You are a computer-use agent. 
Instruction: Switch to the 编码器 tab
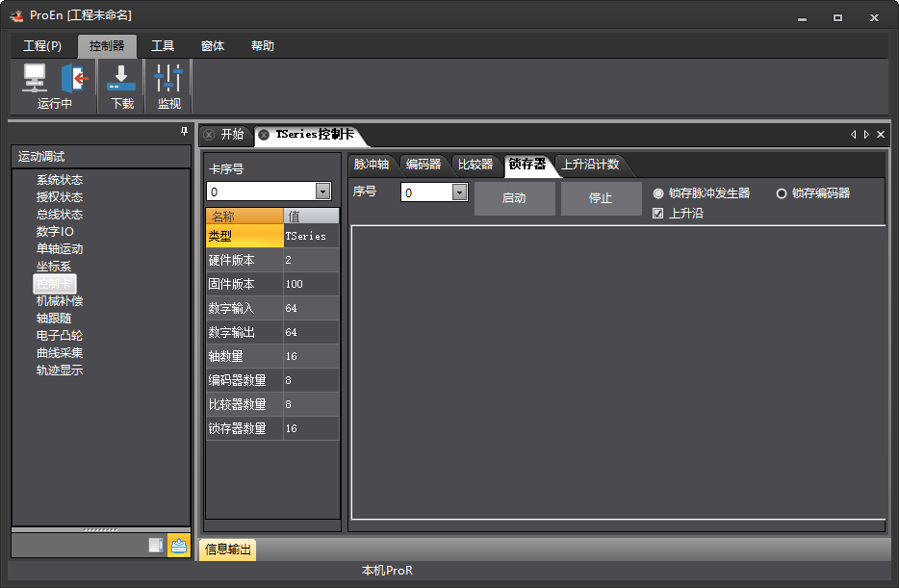[x=424, y=165]
